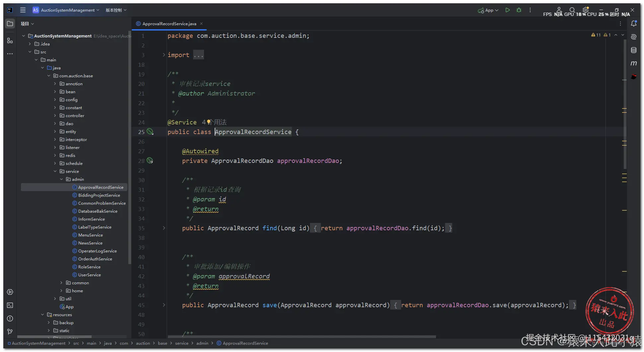Open the 版本控制 dropdown
Viewport: 644px width, 352px height.
point(116,10)
